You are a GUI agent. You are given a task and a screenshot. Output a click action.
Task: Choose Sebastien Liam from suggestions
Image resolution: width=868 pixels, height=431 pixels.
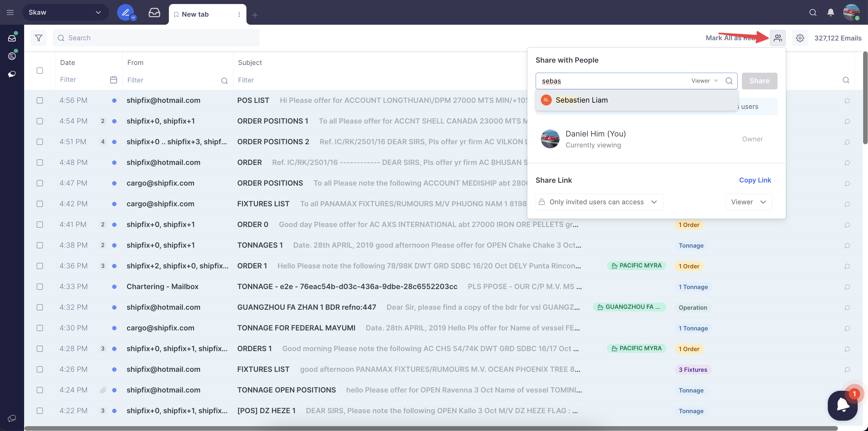[582, 100]
